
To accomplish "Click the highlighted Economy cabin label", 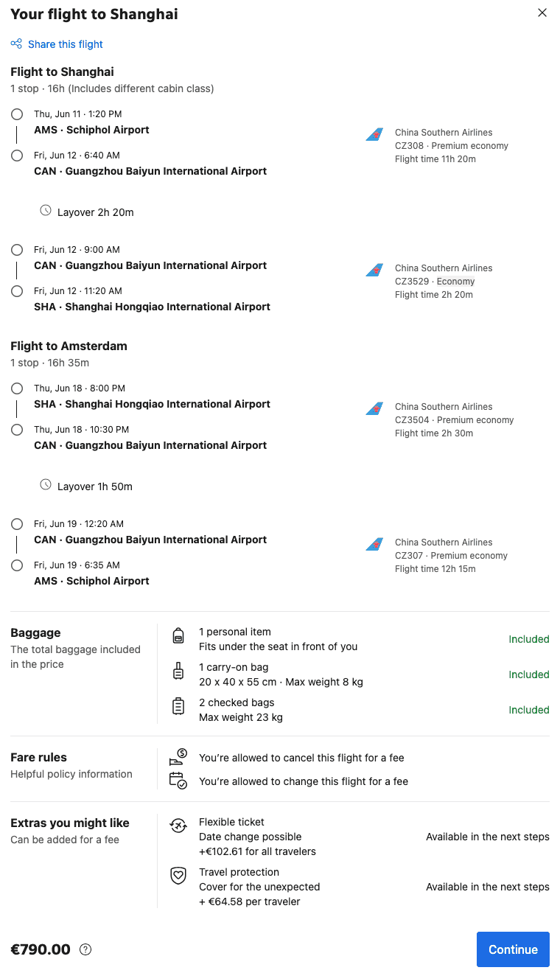I will (456, 282).
